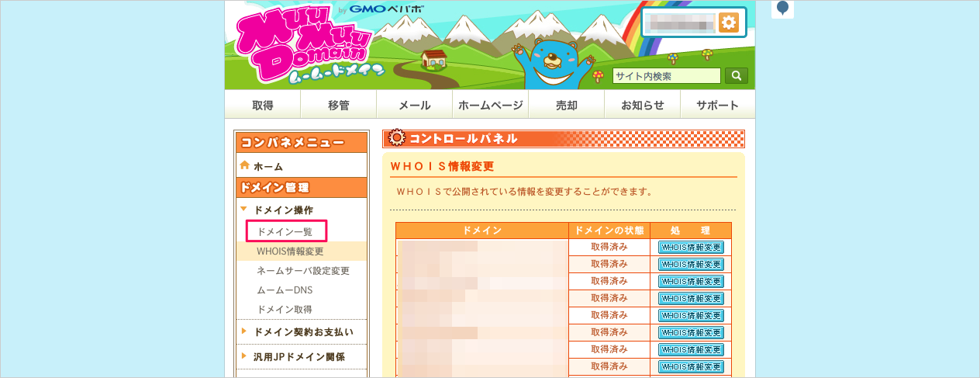
Task: Click WHOIS情報変更 button in first table row
Action: [691, 247]
